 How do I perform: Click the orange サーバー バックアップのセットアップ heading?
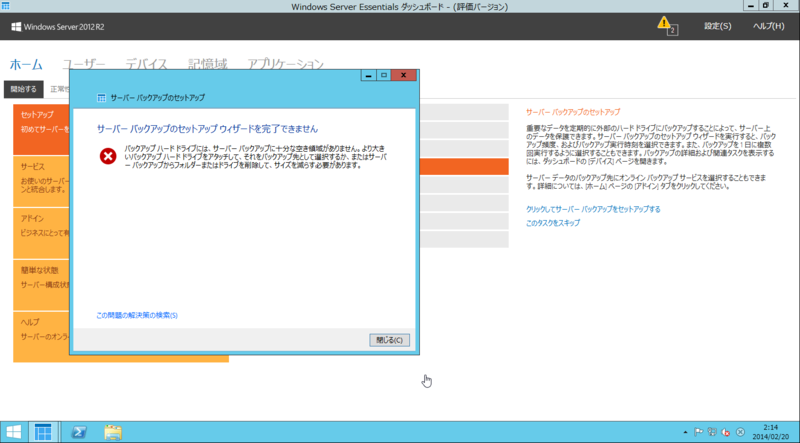573,112
